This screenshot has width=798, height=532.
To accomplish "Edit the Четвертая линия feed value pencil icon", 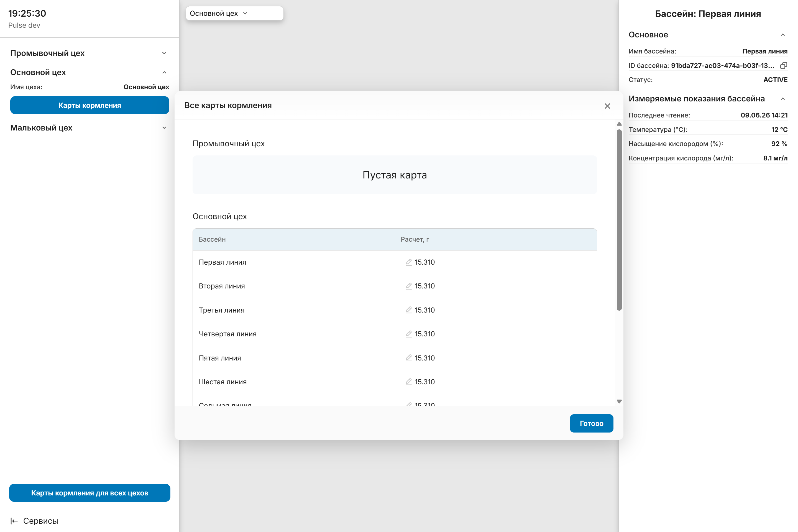I will point(409,334).
